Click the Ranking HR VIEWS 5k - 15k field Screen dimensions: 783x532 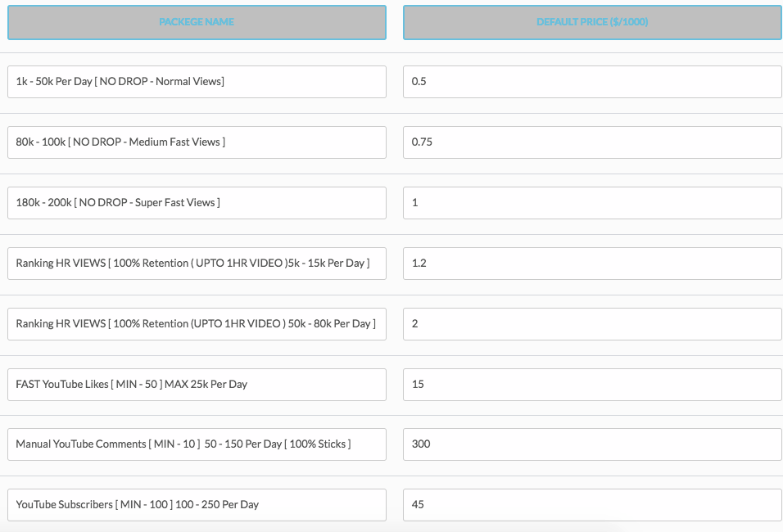(x=197, y=264)
